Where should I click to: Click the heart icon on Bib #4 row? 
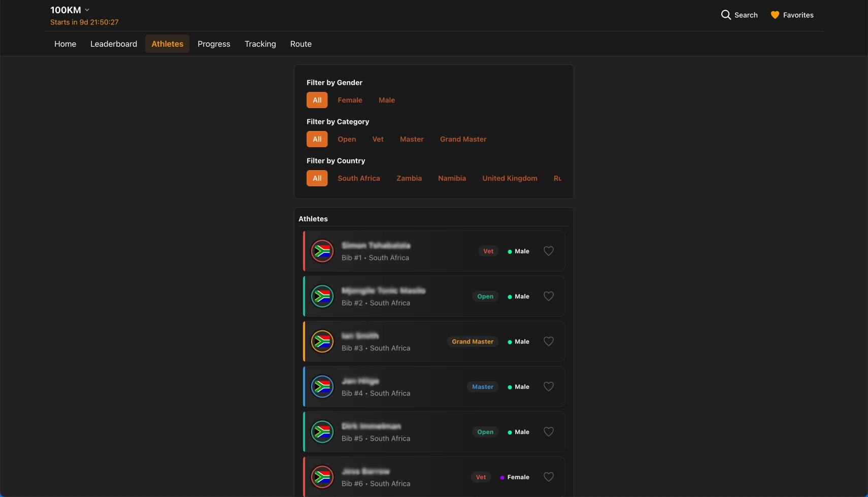click(x=548, y=386)
